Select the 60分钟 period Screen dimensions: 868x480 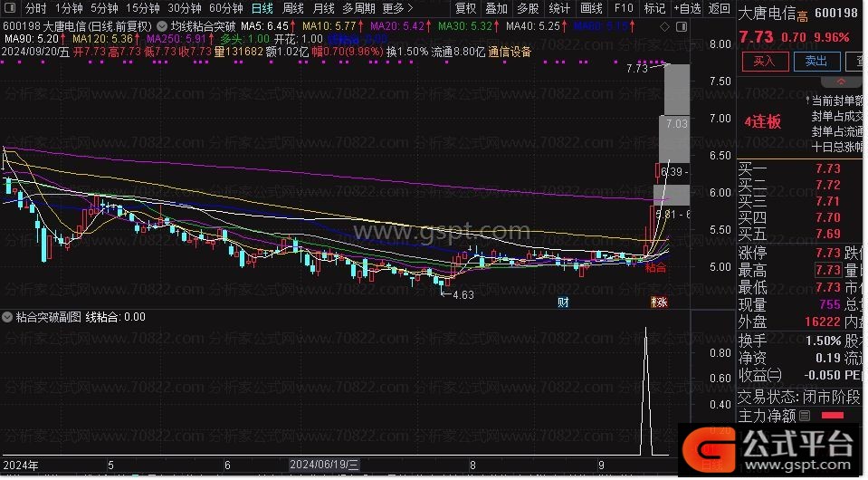point(226,8)
